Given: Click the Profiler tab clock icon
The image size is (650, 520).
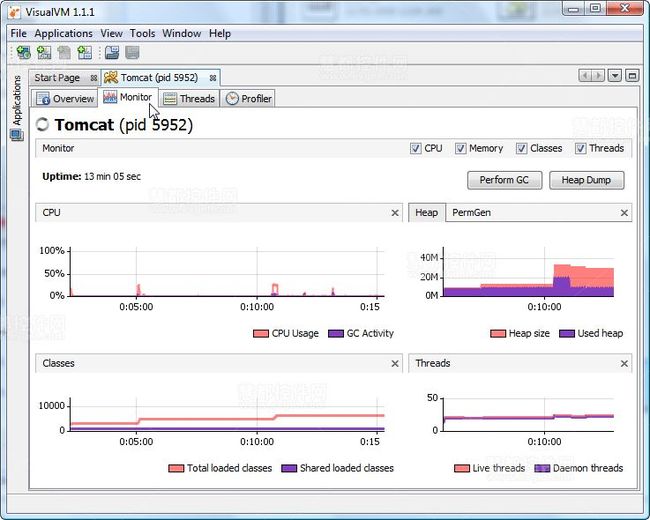Looking at the screenshot, I should click(232, 99).
